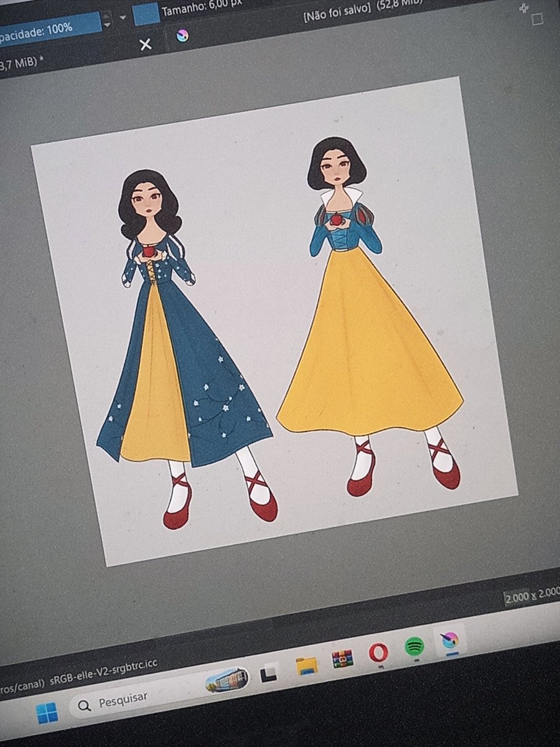Click the Opacidade spin arrows

coord(106,21)
